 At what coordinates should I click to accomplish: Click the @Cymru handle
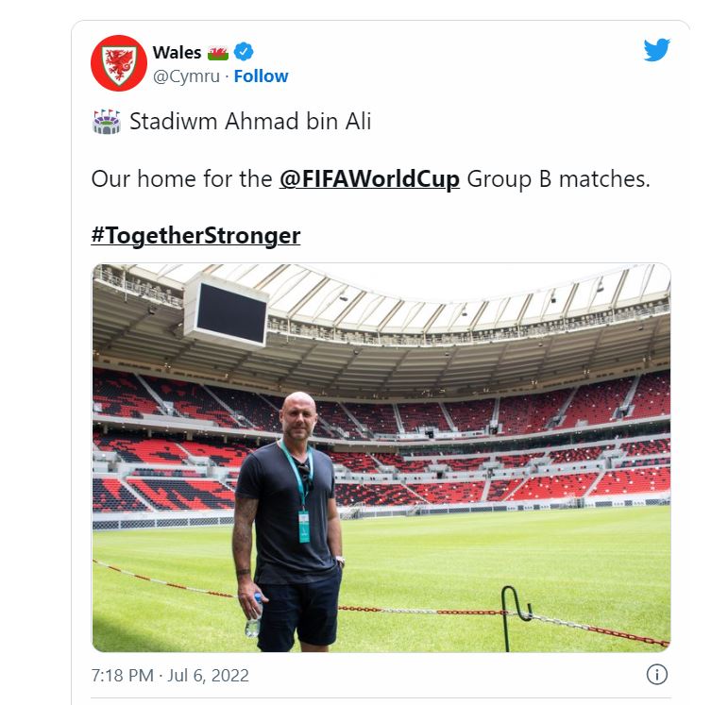click(x=186, y=76)
